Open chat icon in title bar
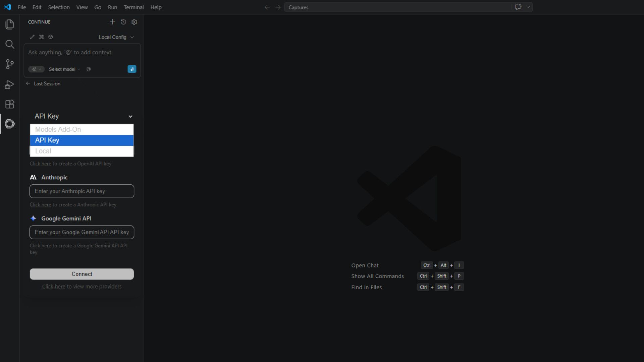The width and height of the screenshot is (644, 362). [518, 7]
